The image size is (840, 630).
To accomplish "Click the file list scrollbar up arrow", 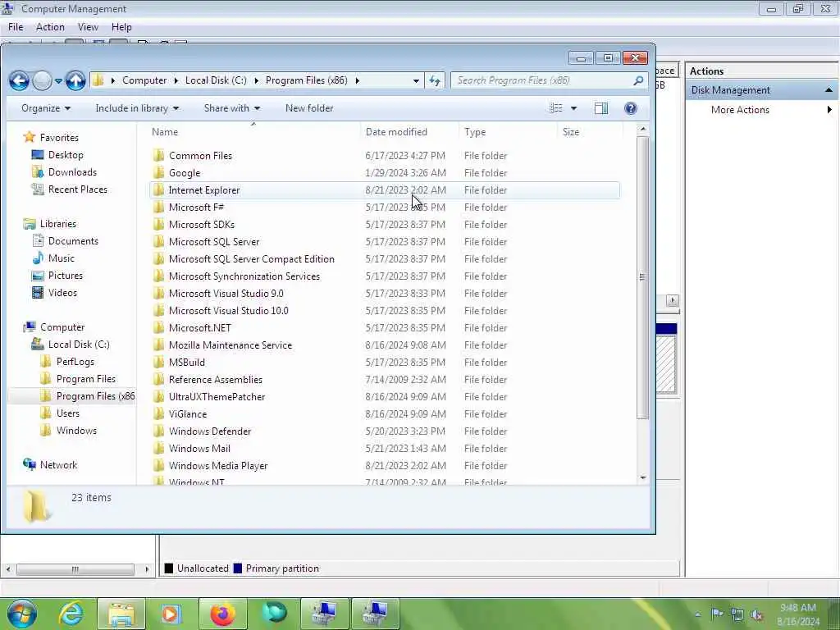I will pyautogui.click(x=643, y=129).
